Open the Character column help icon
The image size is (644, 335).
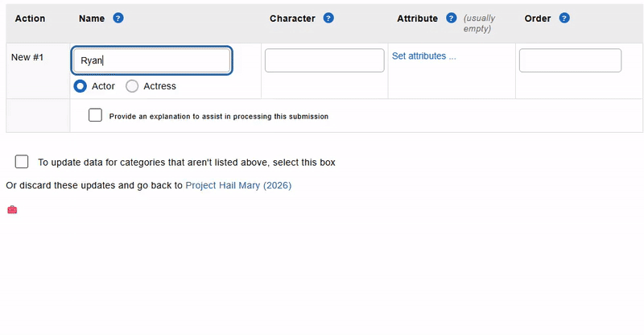click(328, 19)
